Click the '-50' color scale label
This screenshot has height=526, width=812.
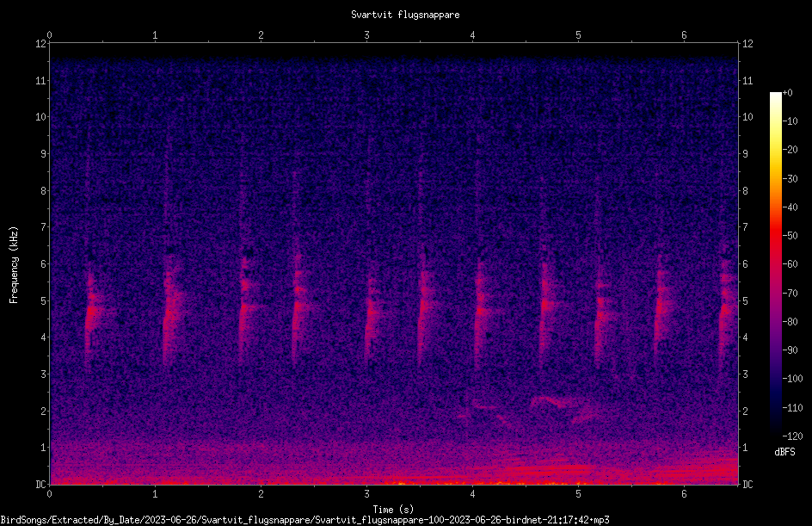coord(790,236)
